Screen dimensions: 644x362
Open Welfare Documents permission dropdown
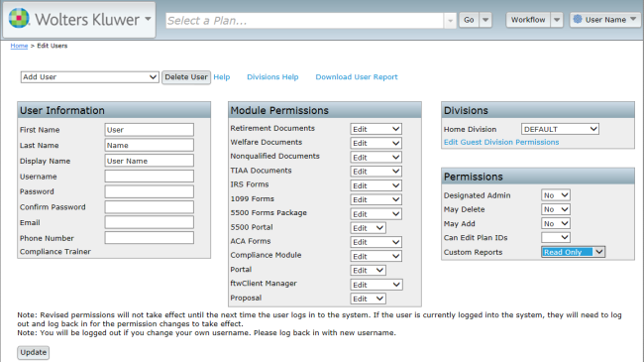pyautogui.click(x=376, y=143)
